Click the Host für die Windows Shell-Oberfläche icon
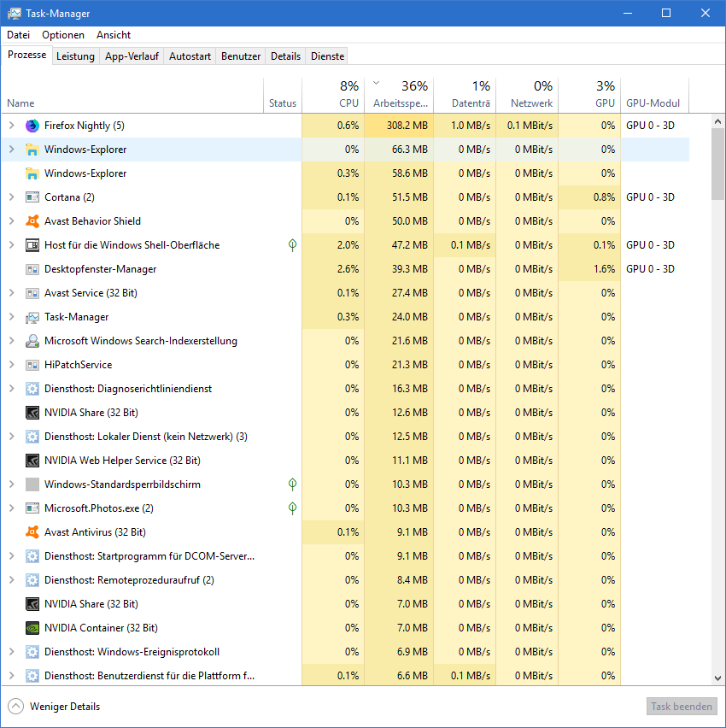 (x=32, y=245)
